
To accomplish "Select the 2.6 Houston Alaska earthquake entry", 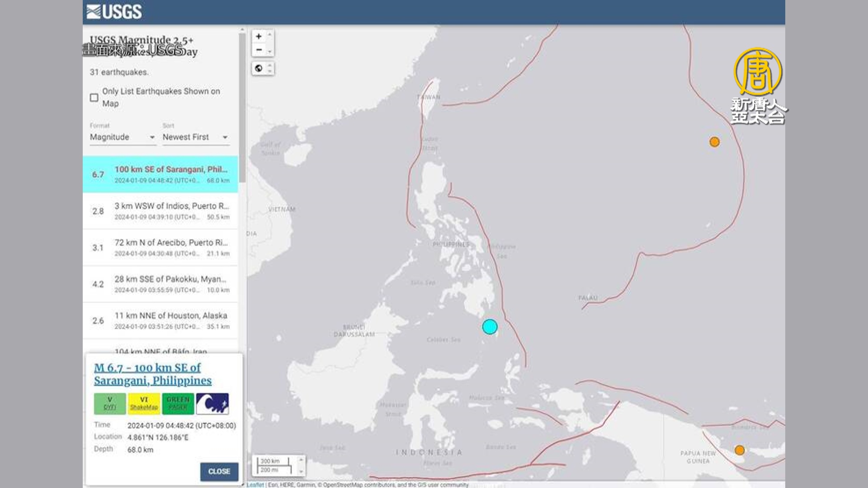I will pyautogui.click(x=160, y=320).
